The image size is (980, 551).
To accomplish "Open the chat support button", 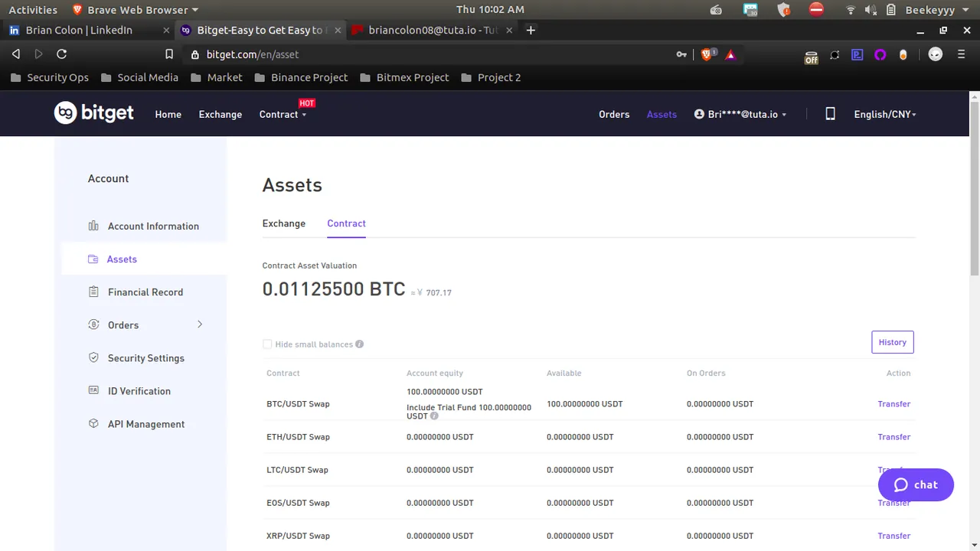I will [916, 484].
